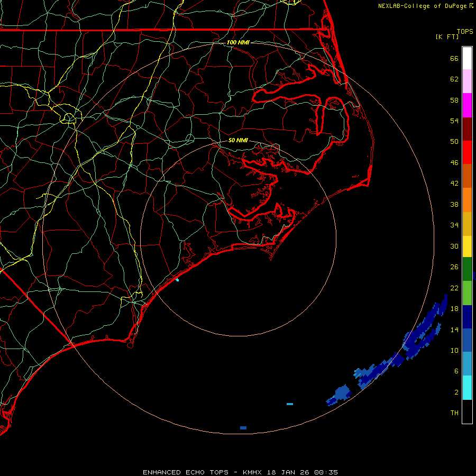Click the 50 NMI range ring label

coord(238,140)
